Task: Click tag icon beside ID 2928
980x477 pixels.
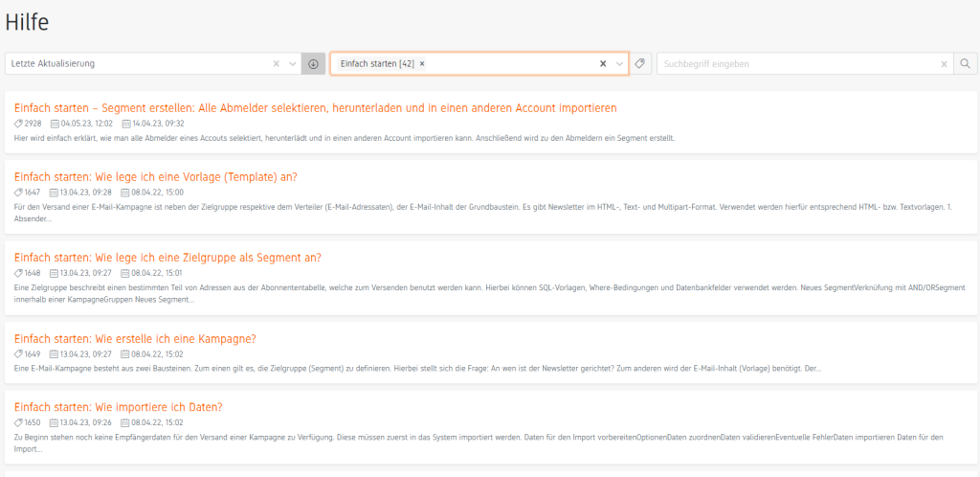Action: 19,124
